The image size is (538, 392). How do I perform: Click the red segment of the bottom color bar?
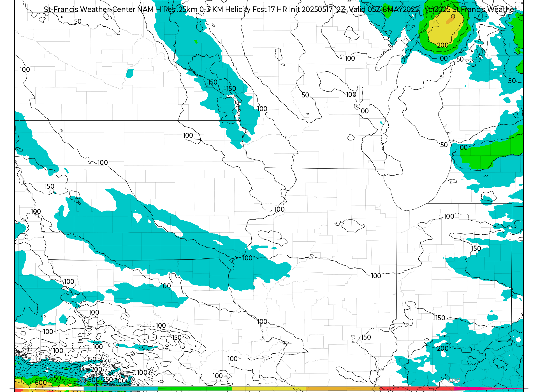pos(417,389)
